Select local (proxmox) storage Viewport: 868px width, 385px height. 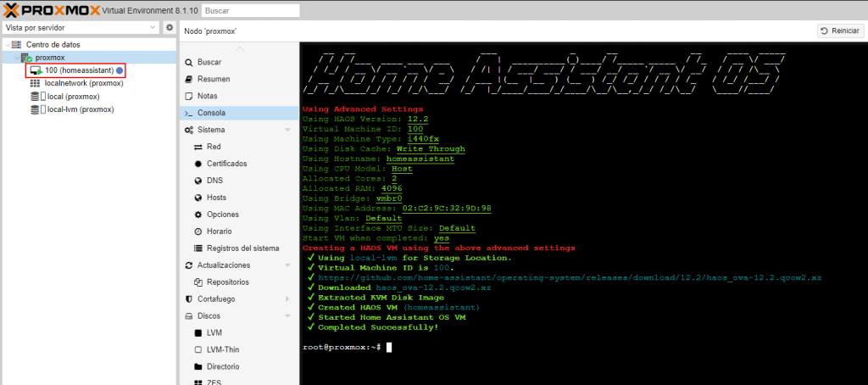[74, 97]
